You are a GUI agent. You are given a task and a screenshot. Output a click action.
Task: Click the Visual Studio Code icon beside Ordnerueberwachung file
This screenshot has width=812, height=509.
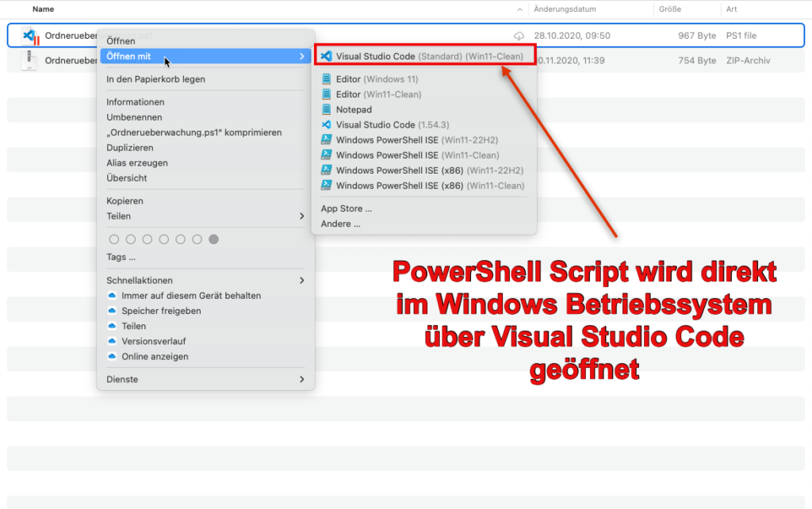tap(30, 36)
